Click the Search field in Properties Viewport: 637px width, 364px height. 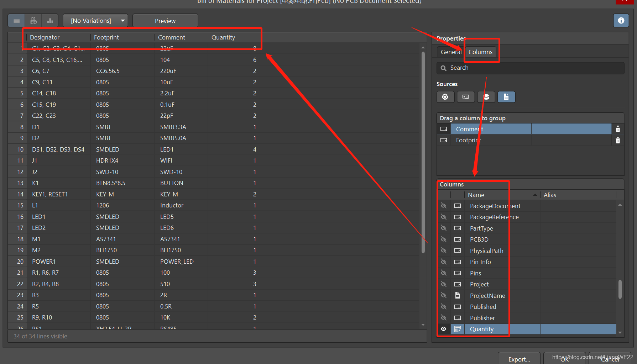tap(531, 68)
